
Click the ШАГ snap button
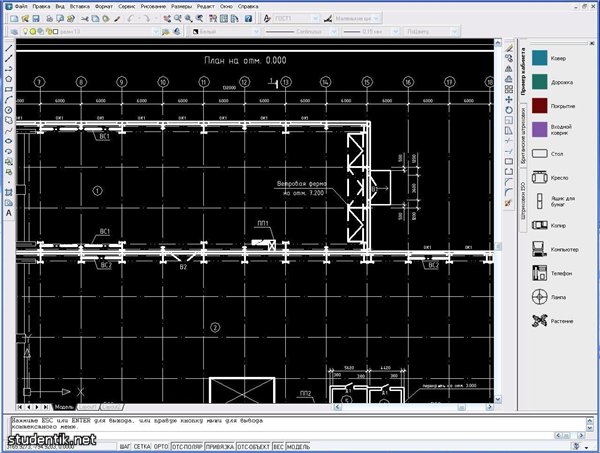(x=125, y=446)
